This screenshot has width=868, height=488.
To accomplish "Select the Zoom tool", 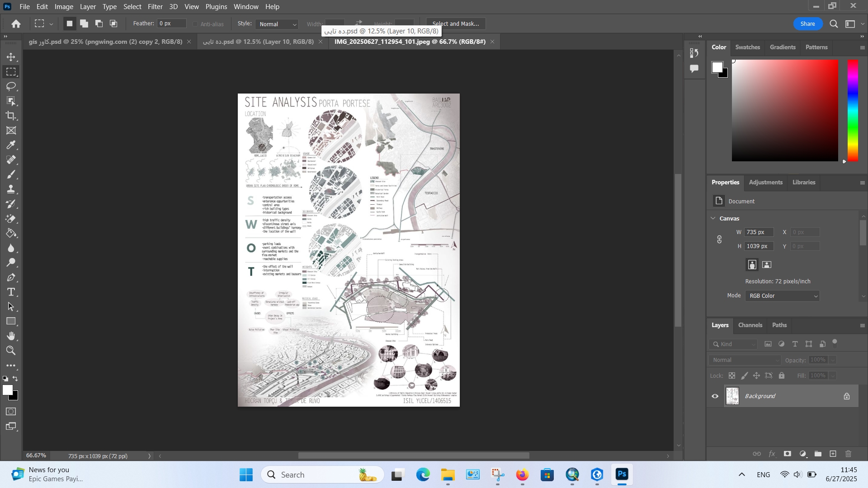I will (x=11, y=351).
